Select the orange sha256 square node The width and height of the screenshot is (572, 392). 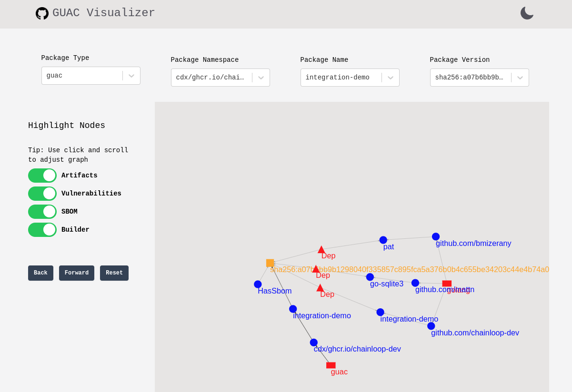coord(270,263)
